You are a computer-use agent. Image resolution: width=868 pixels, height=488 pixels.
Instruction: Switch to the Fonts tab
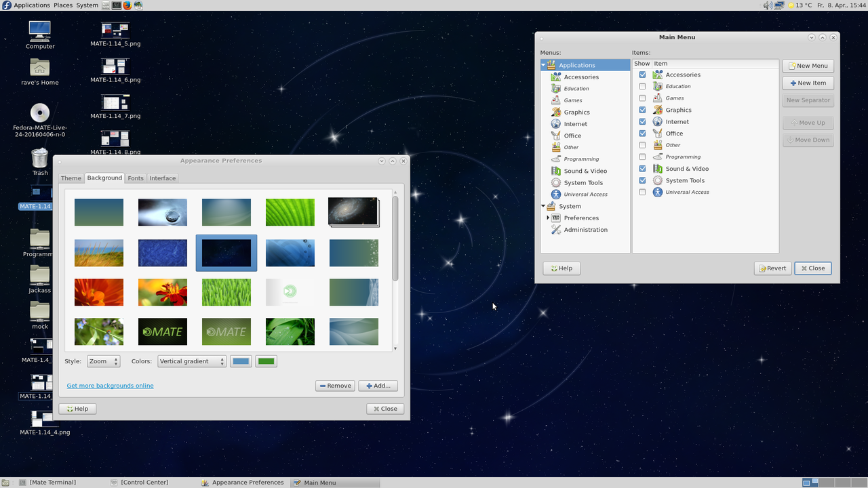pos(136,178)
